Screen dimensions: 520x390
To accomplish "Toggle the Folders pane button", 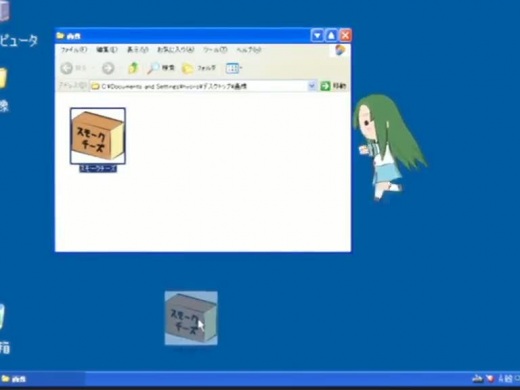I will tap(199, 68).
